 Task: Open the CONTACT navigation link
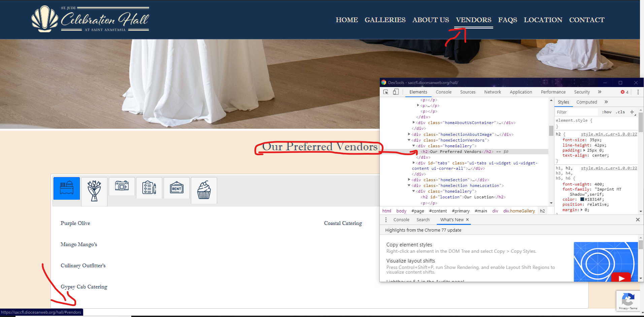tap(586, 20)
